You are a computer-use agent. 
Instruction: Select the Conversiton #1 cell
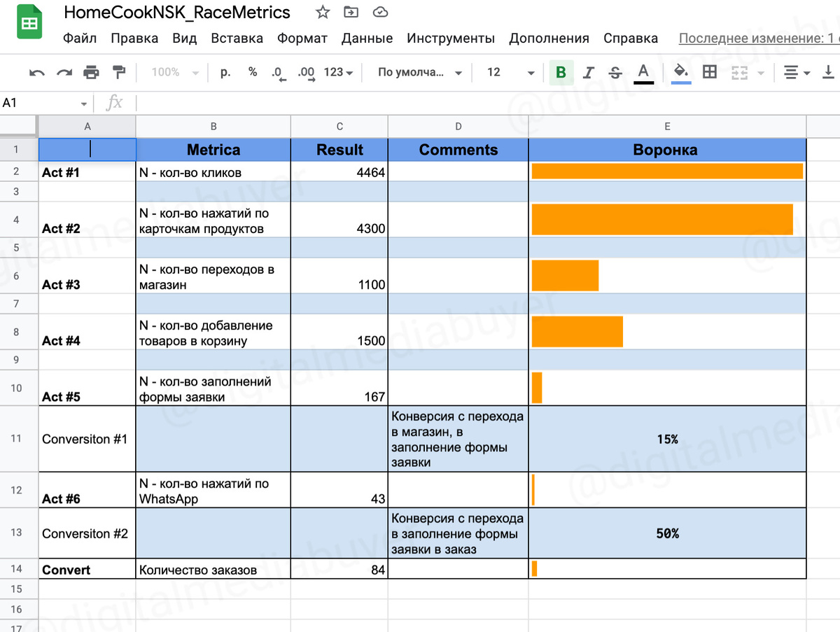click(x=87, y=439)
